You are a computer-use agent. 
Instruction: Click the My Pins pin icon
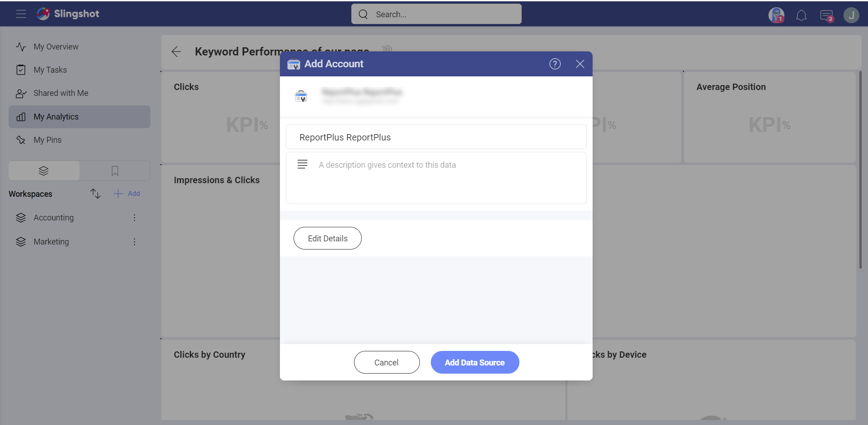coord(21,140)
